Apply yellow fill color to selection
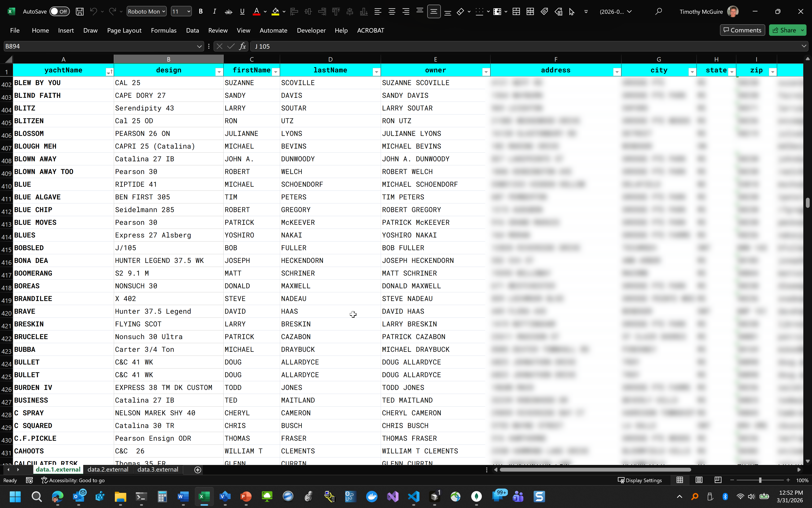 (275, 11)
